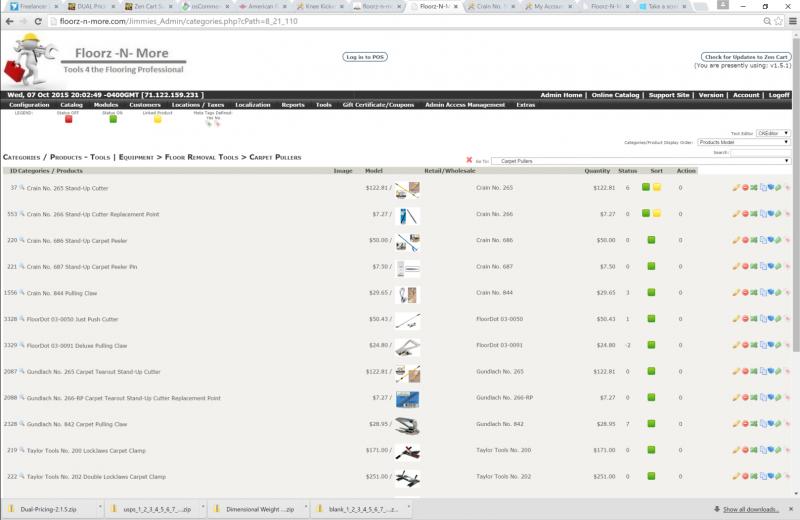
Task: Click copy icon for Crain No. 266 row
Action: [x=763, y=214]
